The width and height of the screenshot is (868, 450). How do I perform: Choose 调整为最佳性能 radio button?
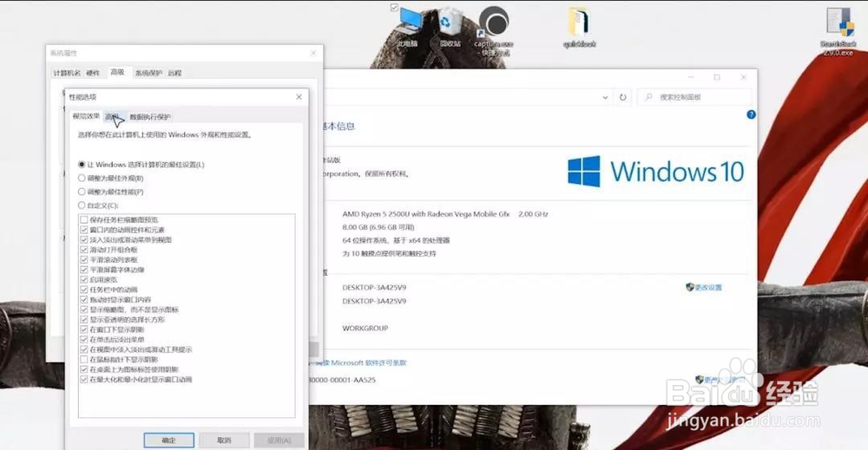point(82,192)
